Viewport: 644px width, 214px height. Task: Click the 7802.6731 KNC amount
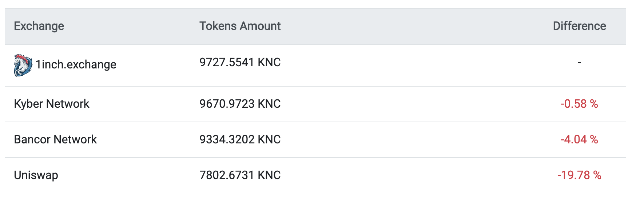point(240,175)
